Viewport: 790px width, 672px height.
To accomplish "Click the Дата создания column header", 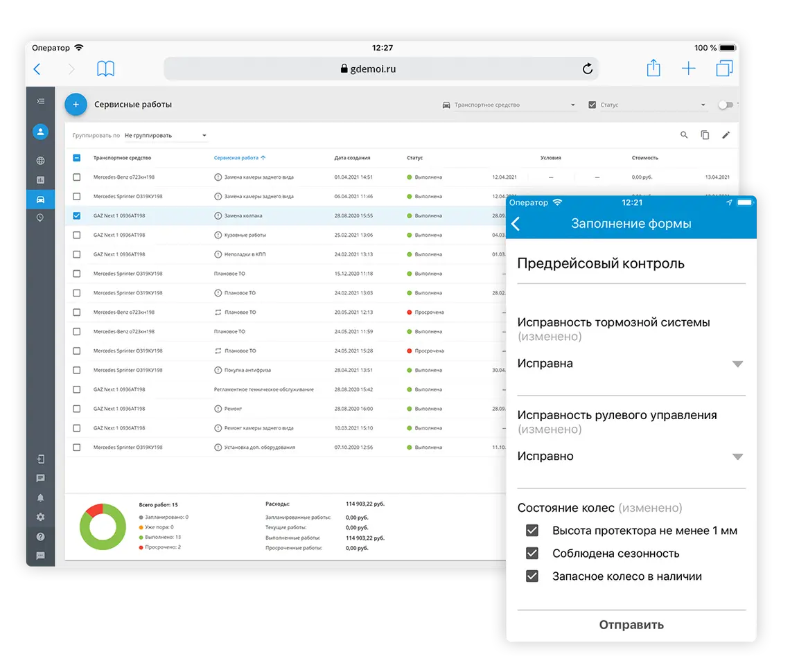I will click(x=352, y=158).
